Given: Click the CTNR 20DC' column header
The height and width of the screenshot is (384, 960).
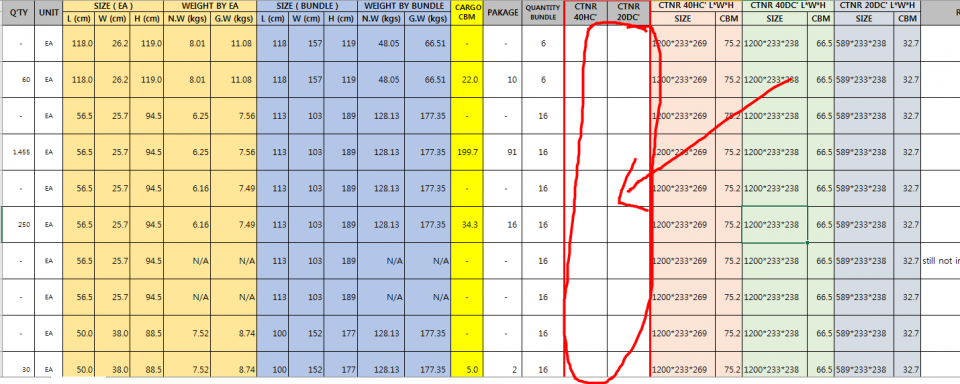Looking at the screenshot, I should [x=629, y=13].
